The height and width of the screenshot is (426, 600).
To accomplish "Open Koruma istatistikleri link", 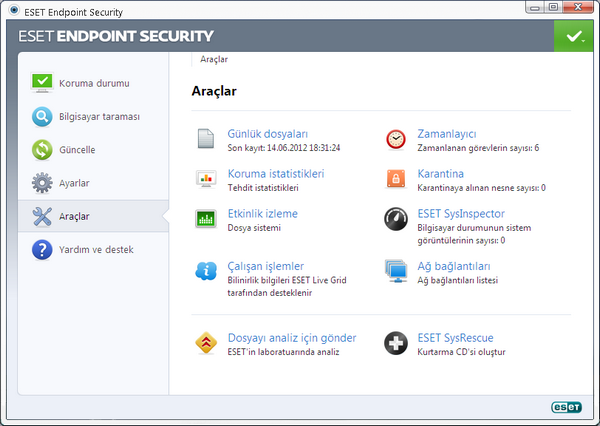I will [x=276, y=174].
